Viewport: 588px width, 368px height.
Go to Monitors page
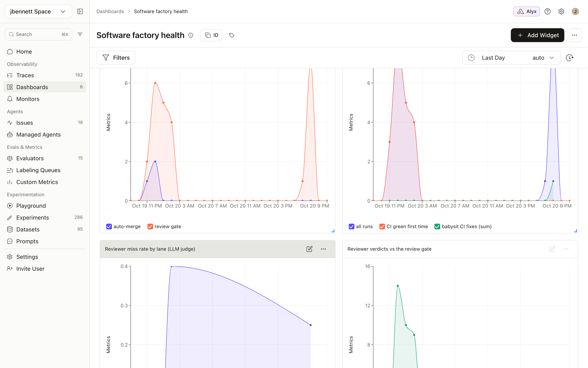click(45, 99)
